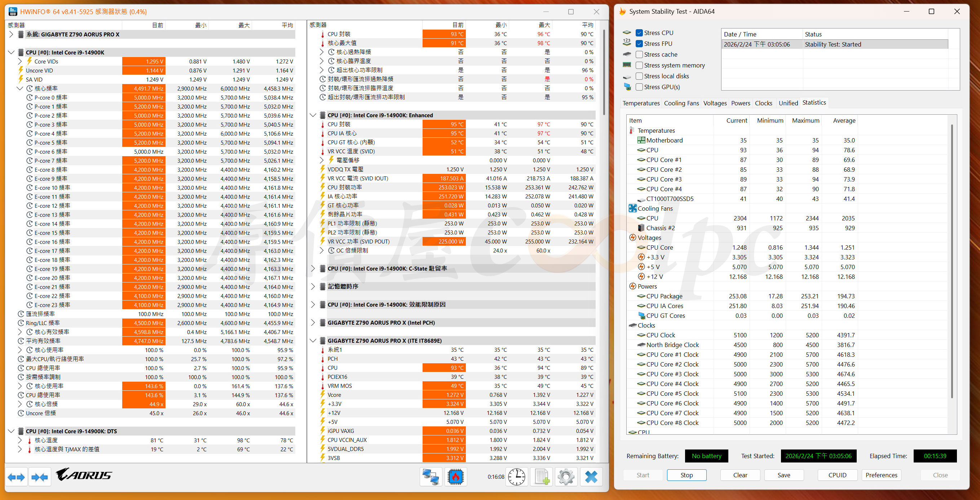
Task: Switch to the Temperatures tab
Action: [x=641, y=103]
